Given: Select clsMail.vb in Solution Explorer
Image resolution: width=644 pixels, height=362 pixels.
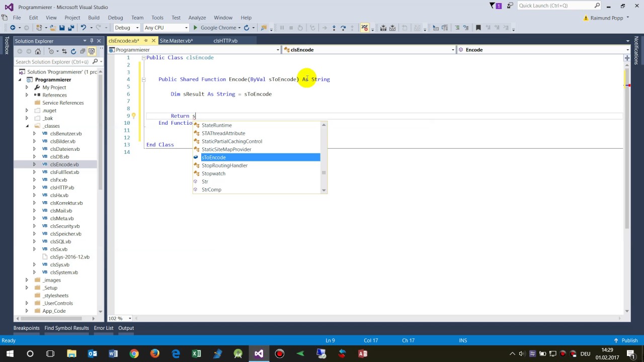Looking at the screenshot, I should [61, 211].
